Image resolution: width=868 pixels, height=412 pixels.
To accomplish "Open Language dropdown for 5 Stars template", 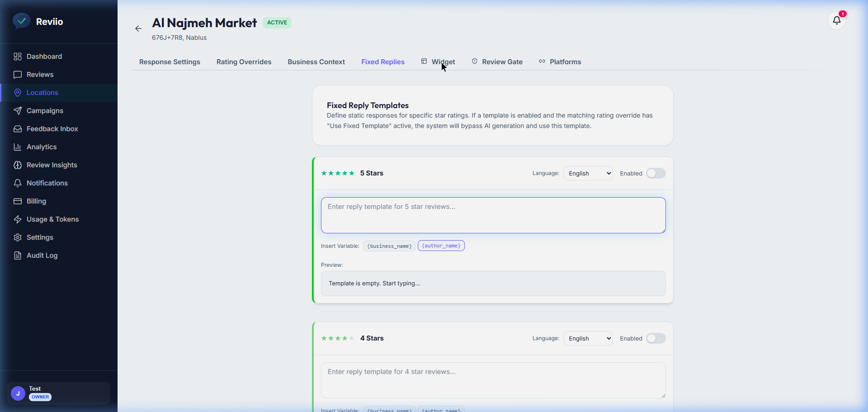I will 588,173.
